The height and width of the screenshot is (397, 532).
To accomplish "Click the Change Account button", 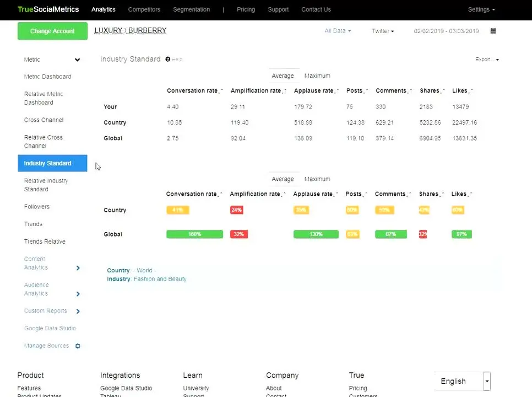I will pyautogui.click(x=52, y=31).
